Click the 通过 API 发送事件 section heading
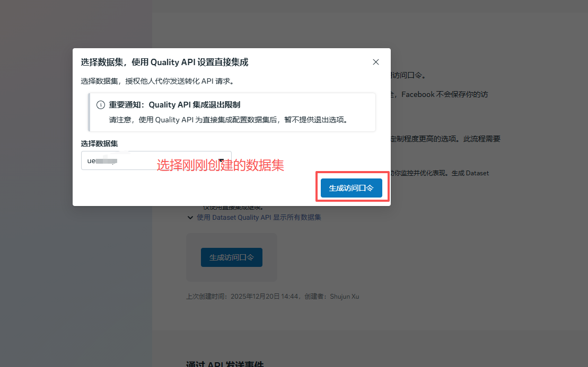Viewport: 588px width, 367px height. tap(225, 364)
